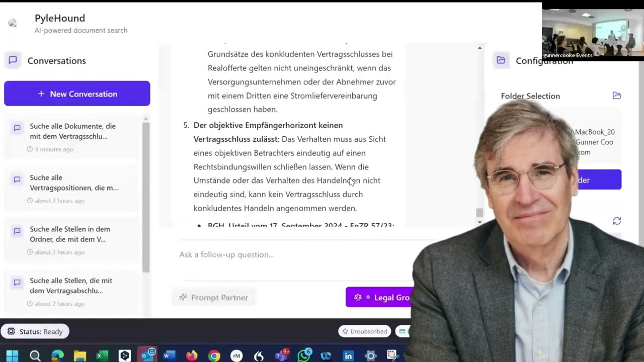
Task: Click the folder icon beside Folder Selection
Action: pyautogui.click(x=617, y=96)
